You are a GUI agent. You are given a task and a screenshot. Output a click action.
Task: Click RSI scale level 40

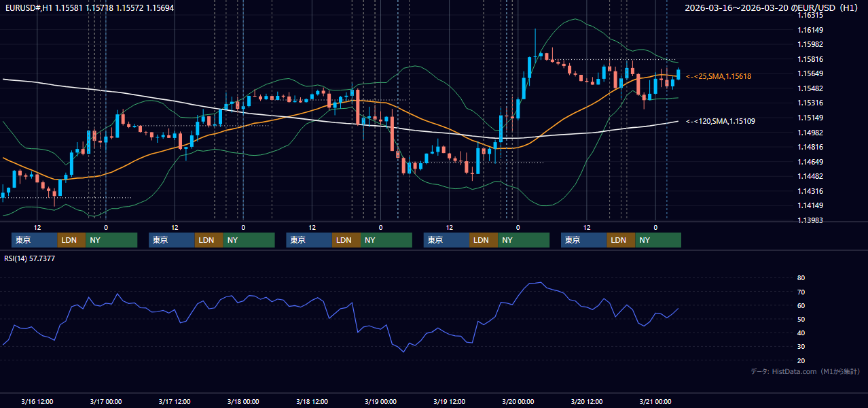click(x=801, y=333)
